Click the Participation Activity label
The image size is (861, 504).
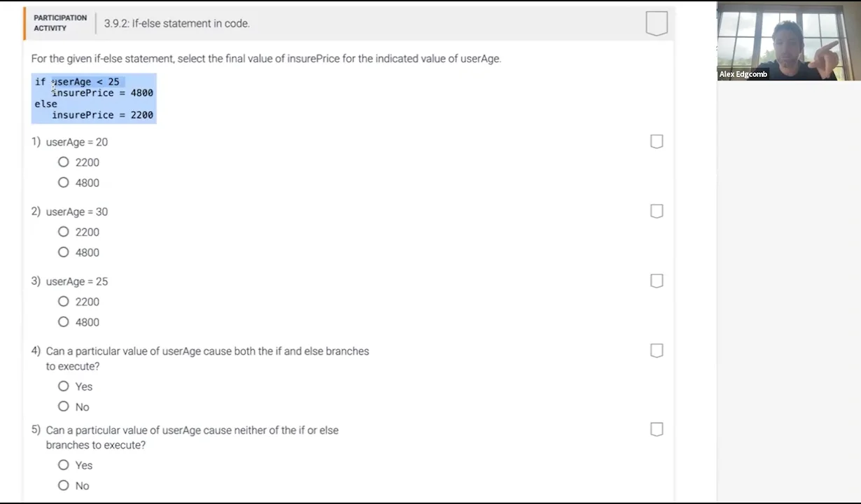point(60,23)
